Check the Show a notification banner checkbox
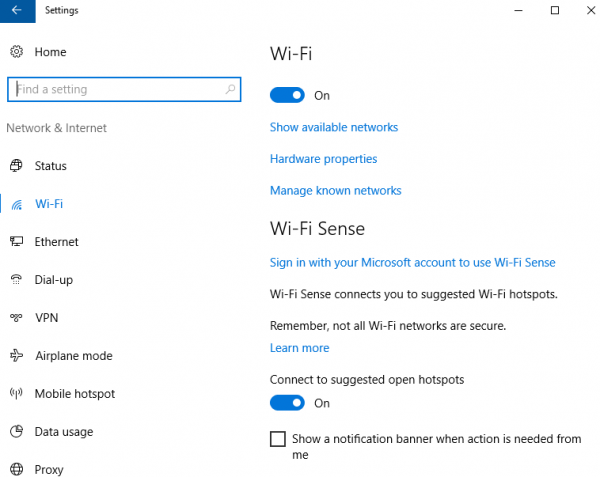The height and width of the screenshot is (477, 600). pos(278,439)
